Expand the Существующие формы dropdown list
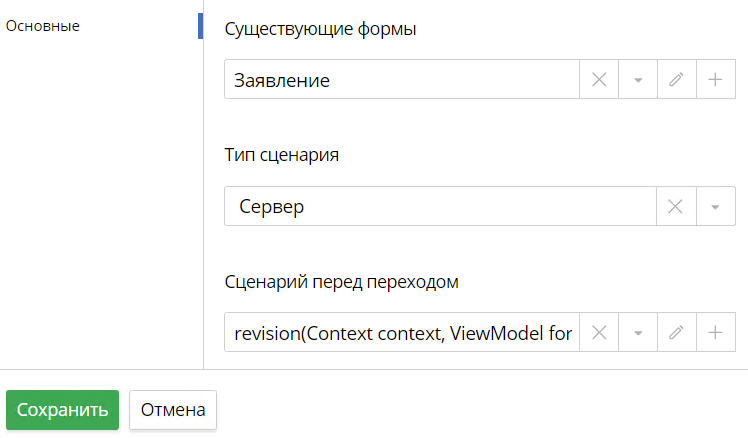 tap(637, 80)
